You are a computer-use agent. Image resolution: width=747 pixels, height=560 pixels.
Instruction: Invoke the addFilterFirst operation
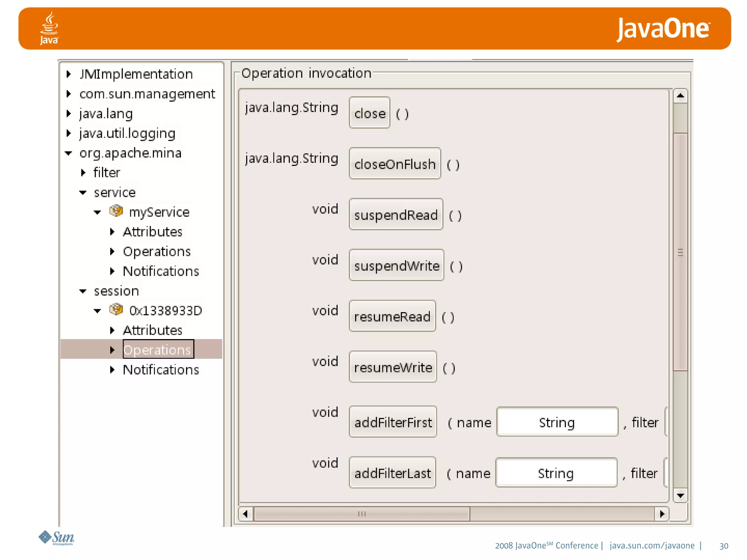click(393, 422)
